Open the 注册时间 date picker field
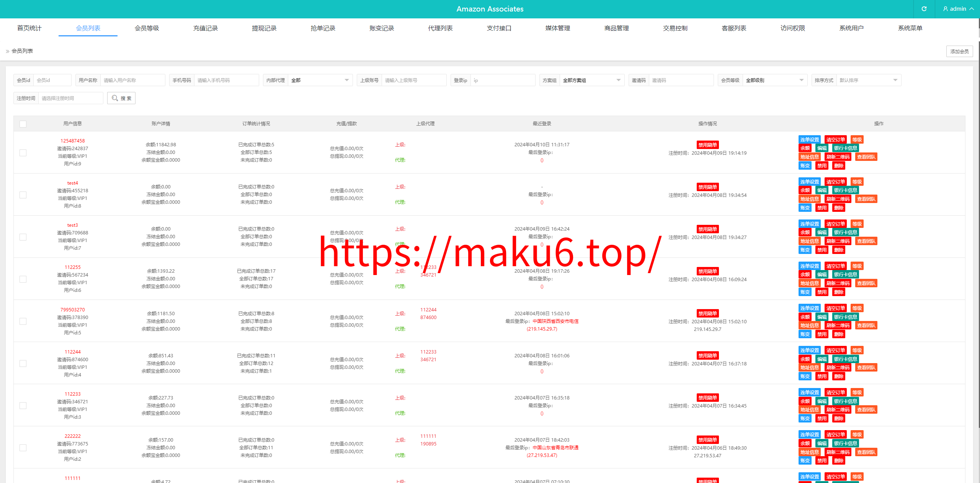Image resolution: width=980 pixels, height=483 pixels. pyautogui.click(x=70, y=98)
